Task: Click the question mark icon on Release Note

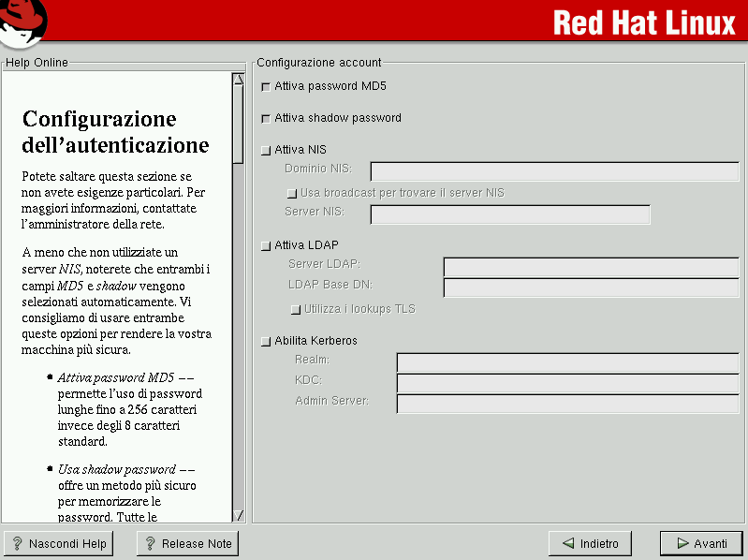Action: 150,543
